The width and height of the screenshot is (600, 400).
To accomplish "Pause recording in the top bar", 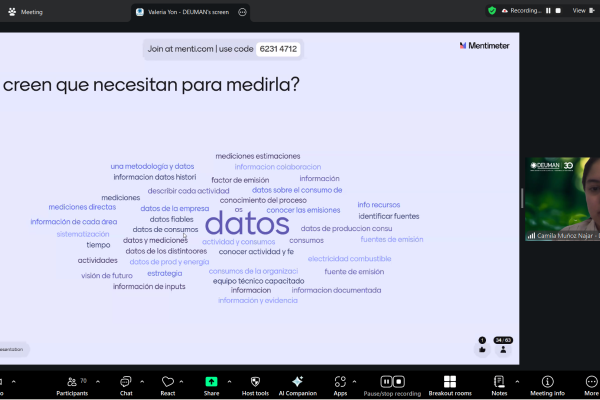I will 548,11.
